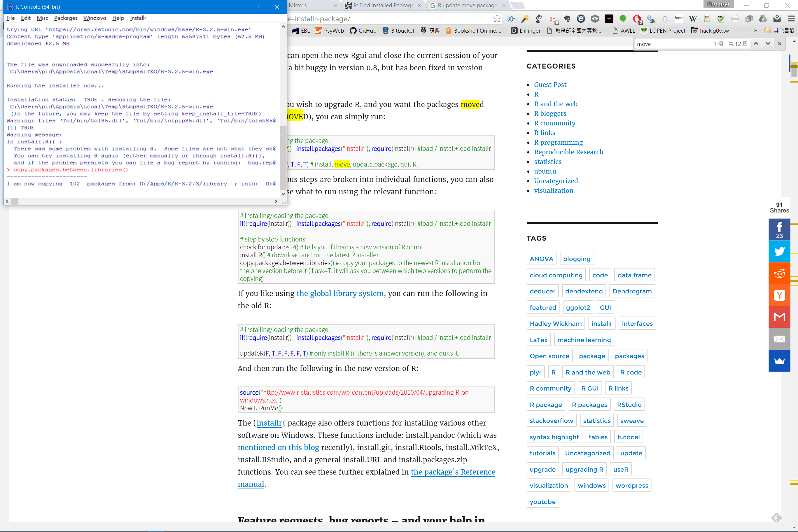Click the desk lamp extension icon
Screen dimensions: 798x532
[x=539, y=19]
